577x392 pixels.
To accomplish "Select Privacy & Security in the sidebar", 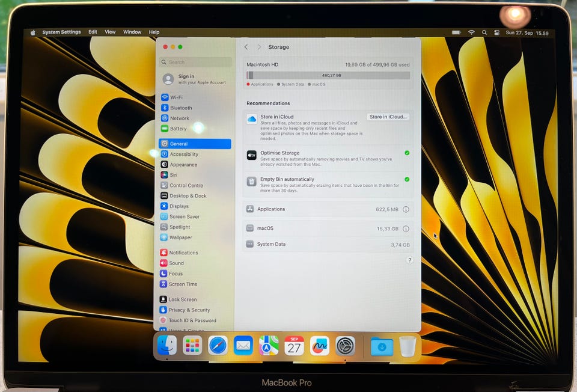I will 195,310.
